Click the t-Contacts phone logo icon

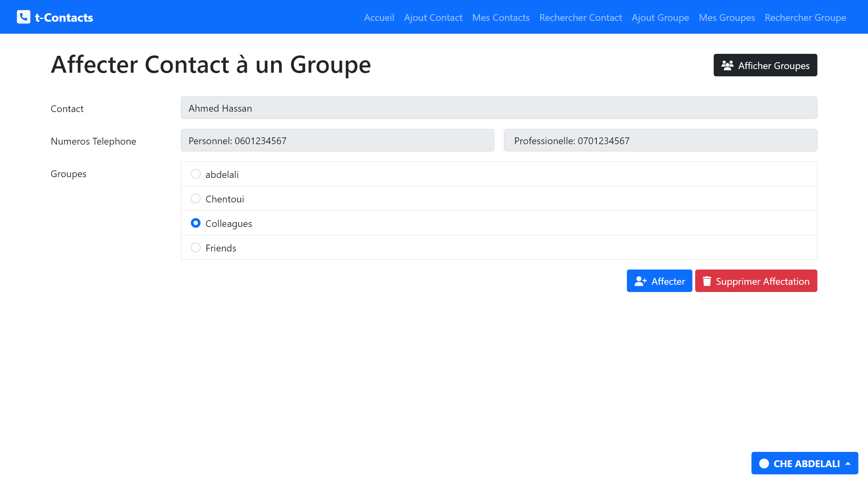[x=24, y=17]
